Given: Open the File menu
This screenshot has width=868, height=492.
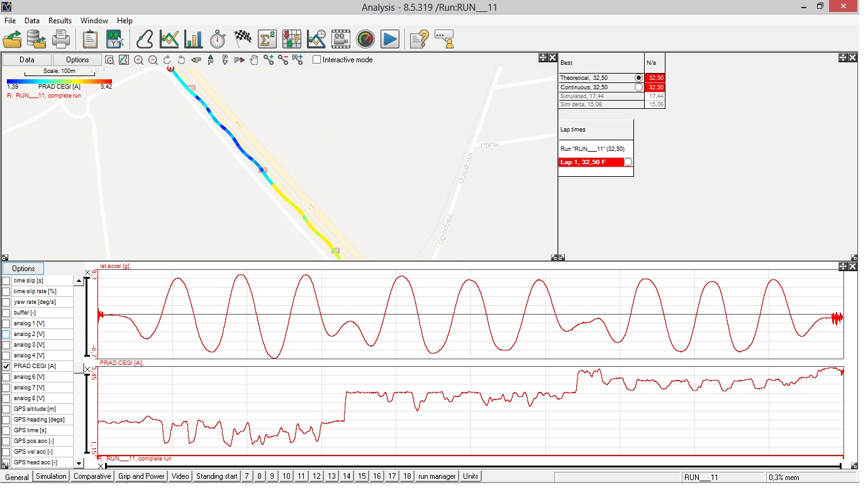Looking at the screenshot, I should (10, 21).
